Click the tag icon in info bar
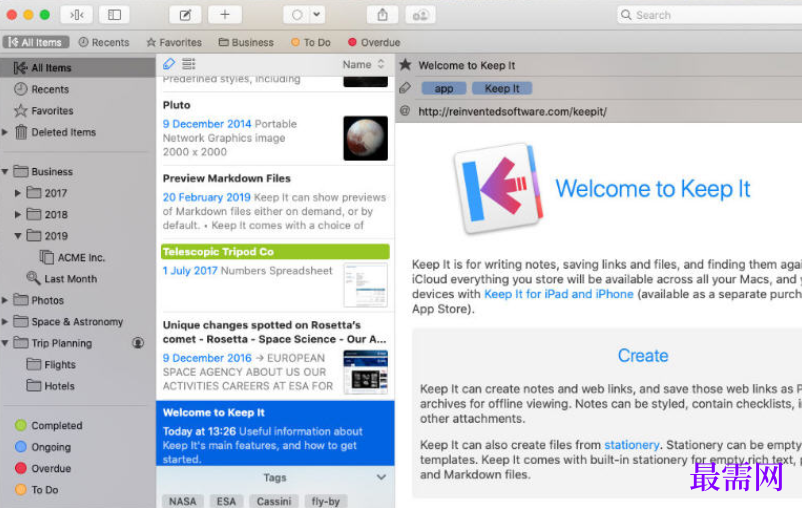 click(x=405, y=88)
